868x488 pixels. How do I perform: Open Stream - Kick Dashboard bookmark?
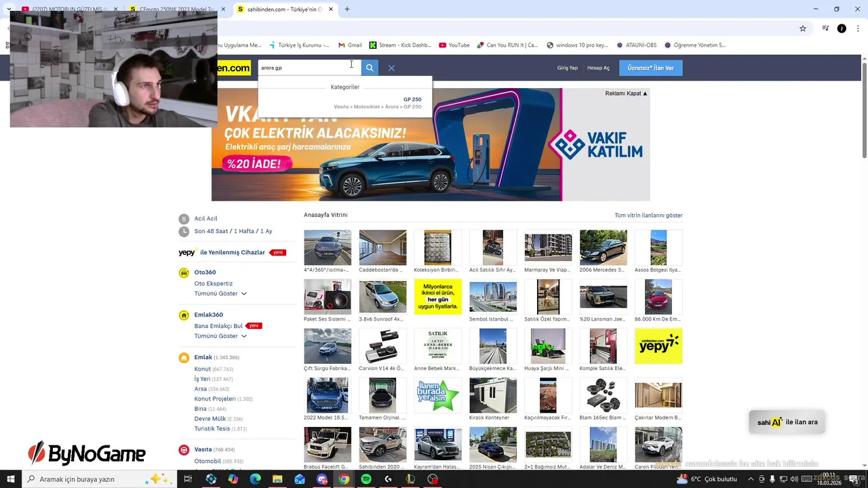tap(400, 45)
